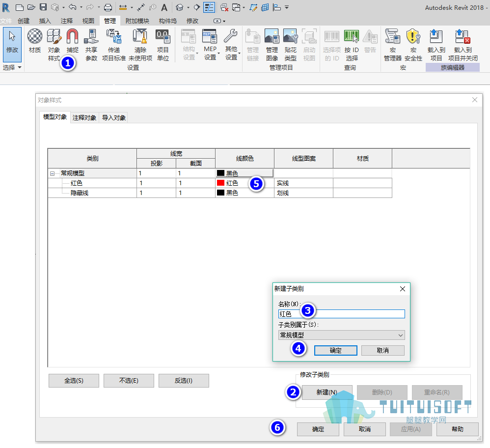This screenshot has width=490, height=448.
Task: Switch to the 注释对象 tab
Action: (x=84, y=117)
